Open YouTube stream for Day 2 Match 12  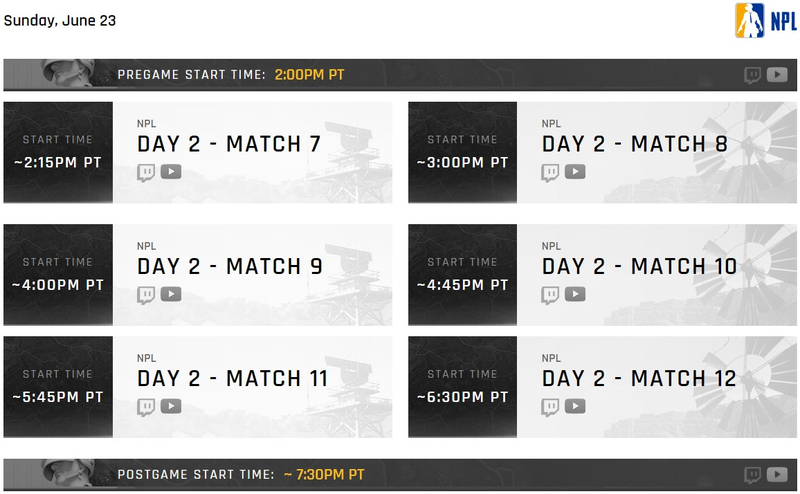tap(575, 407)
